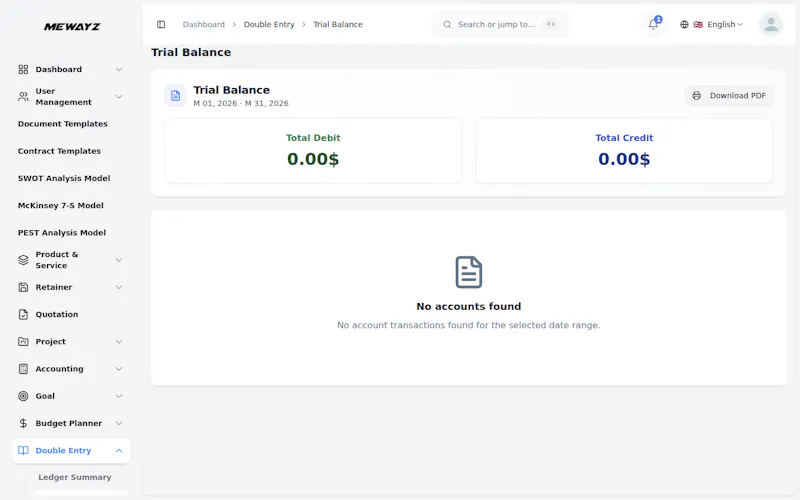Screen dimensions: 800x500
Task: Click the User Management people icon
Action: [23, 96]
